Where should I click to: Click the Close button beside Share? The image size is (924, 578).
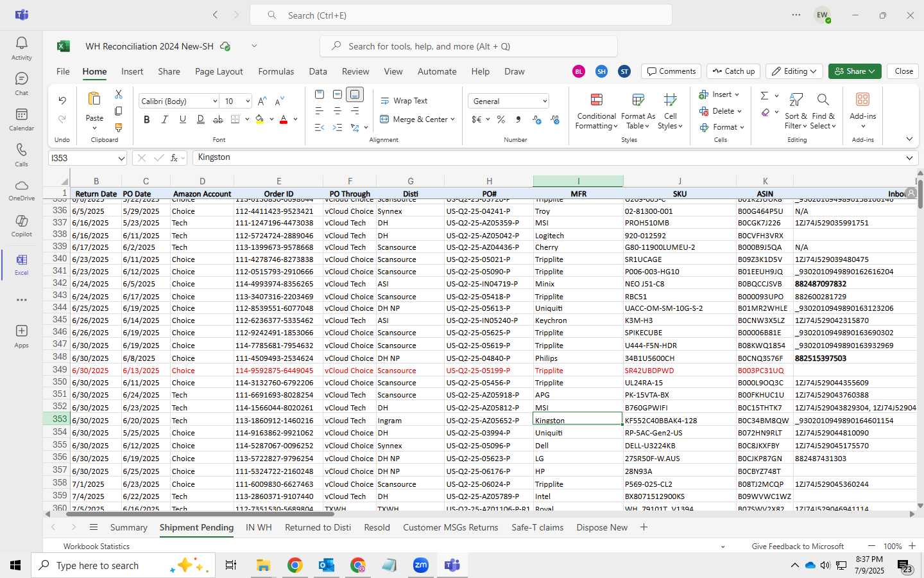tap(903, 71)
